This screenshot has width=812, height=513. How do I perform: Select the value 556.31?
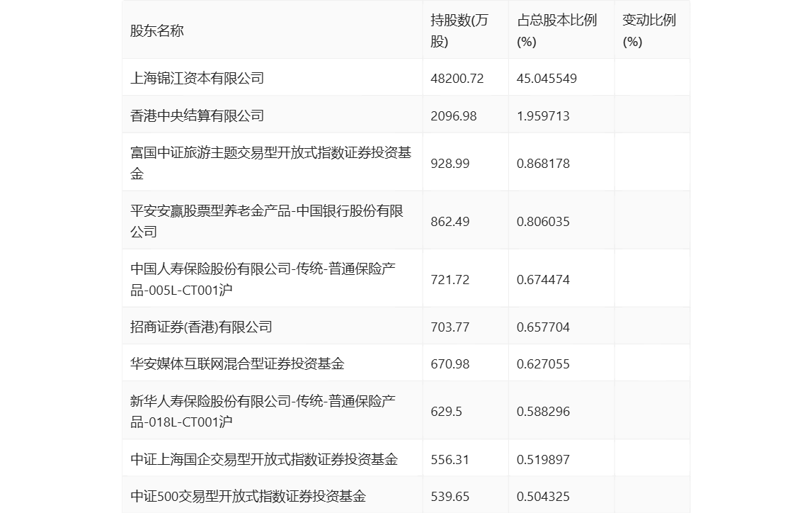[x=450, y=460]
